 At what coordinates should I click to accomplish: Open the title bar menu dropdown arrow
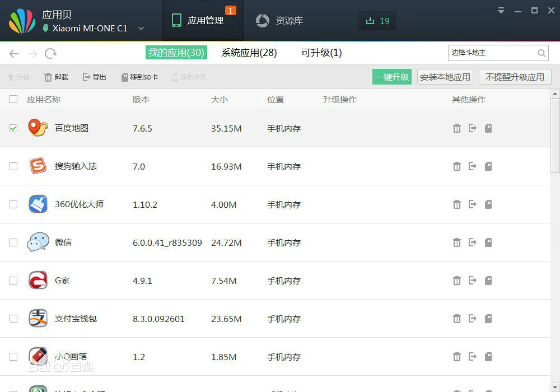click(501, 11)
